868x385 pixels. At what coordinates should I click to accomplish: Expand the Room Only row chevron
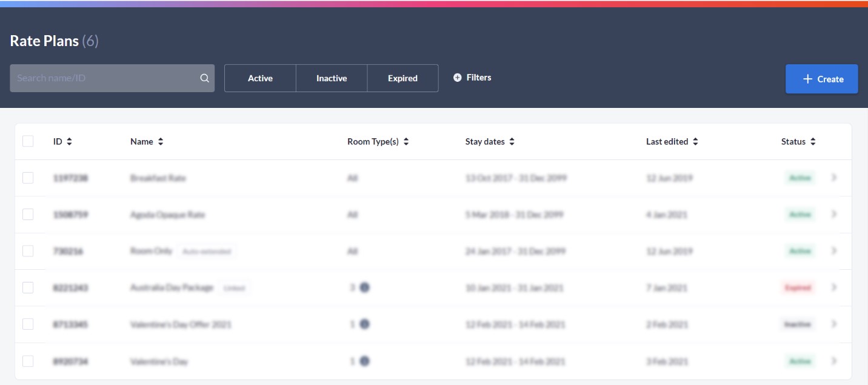point(834,250)
